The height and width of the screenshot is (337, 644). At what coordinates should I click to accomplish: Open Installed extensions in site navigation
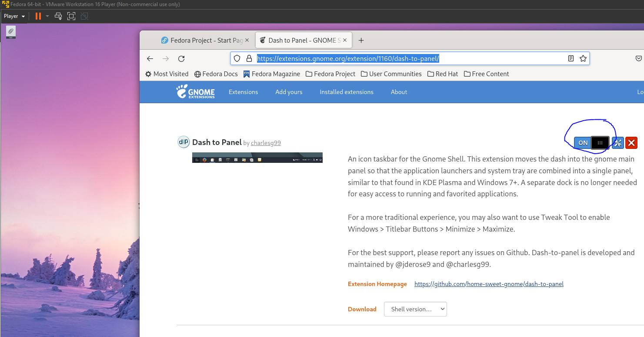click(346, 92)
